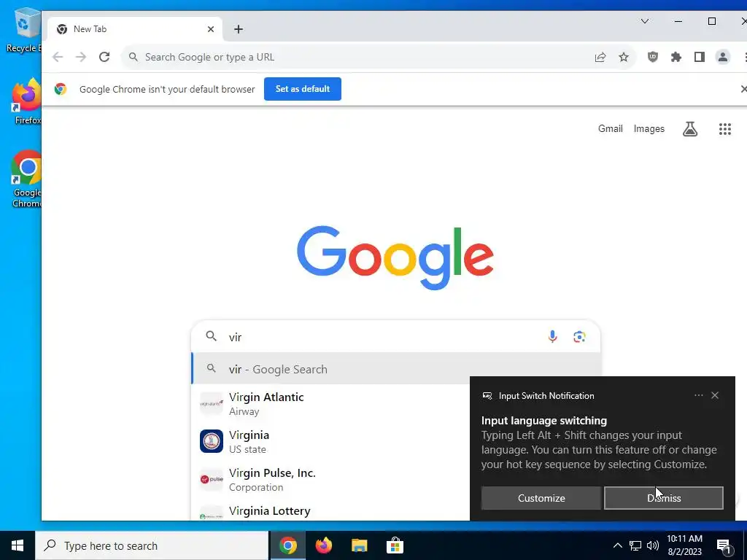The image size is (747, 560).
Task: Open the tab search chevron
Action: coord(645,21)
